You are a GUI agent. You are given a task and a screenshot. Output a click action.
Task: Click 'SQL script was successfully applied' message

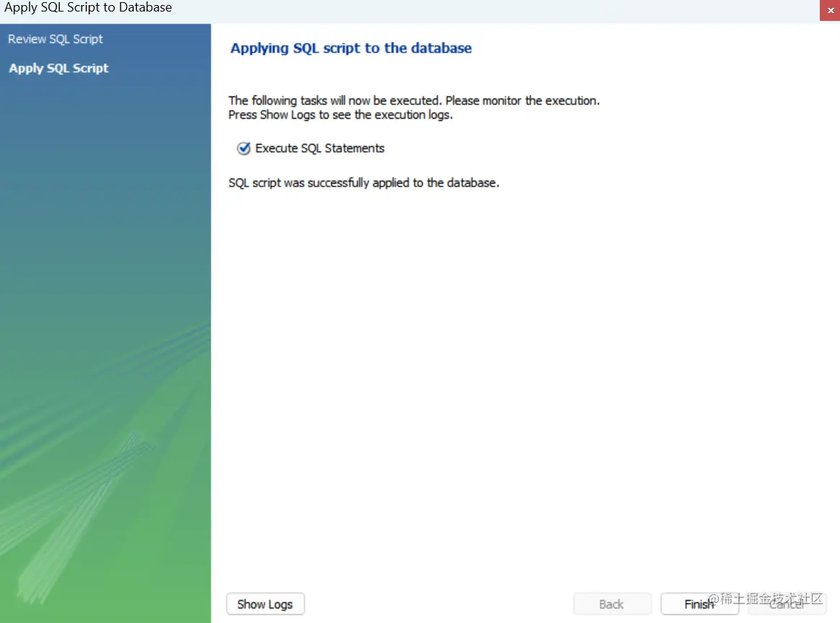pos(364,183)
